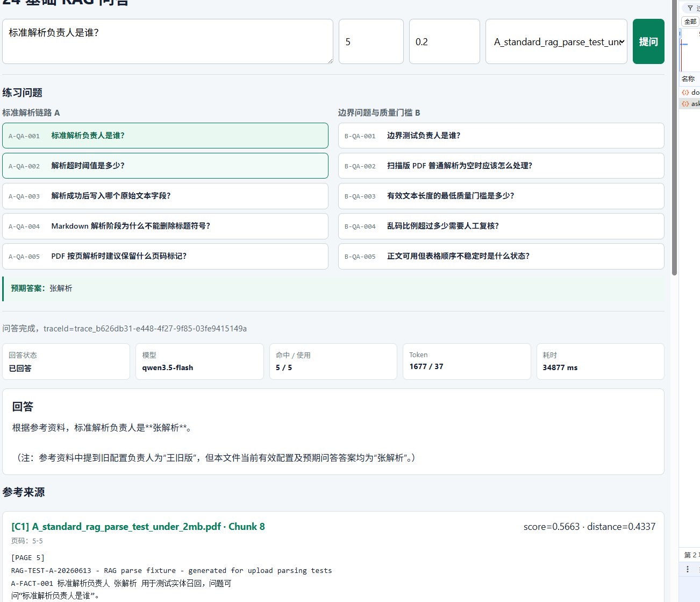Select the 'ask' request row in network list
The width and height of the screenshot is (700, 602).
[690, 104]
